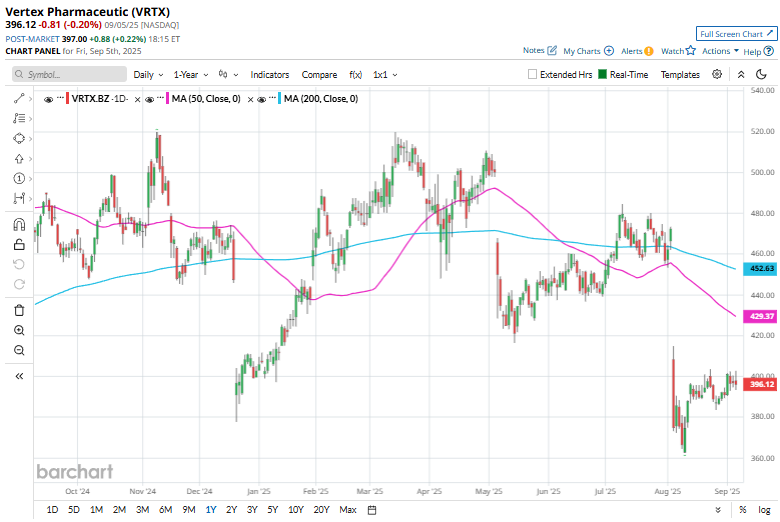Toggle the lock drawings padlock
This screenshot has height=522, width=780.
[x=19, y=244]
